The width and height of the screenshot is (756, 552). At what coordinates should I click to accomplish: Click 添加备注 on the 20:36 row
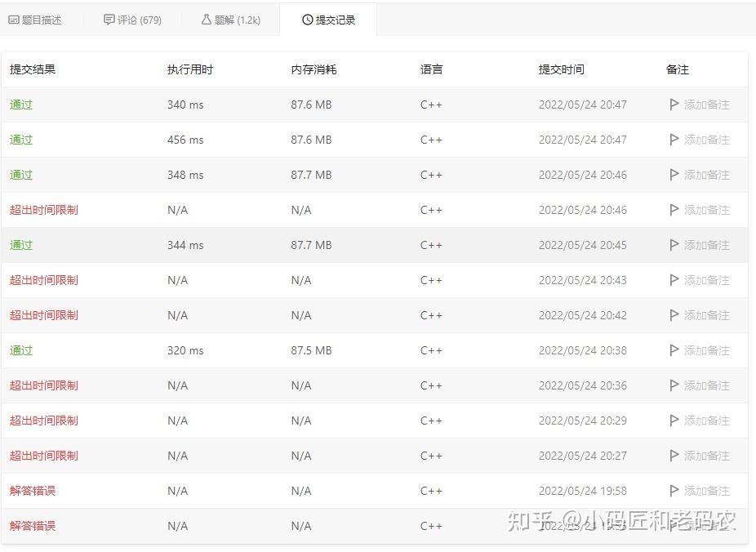(706, 385)
